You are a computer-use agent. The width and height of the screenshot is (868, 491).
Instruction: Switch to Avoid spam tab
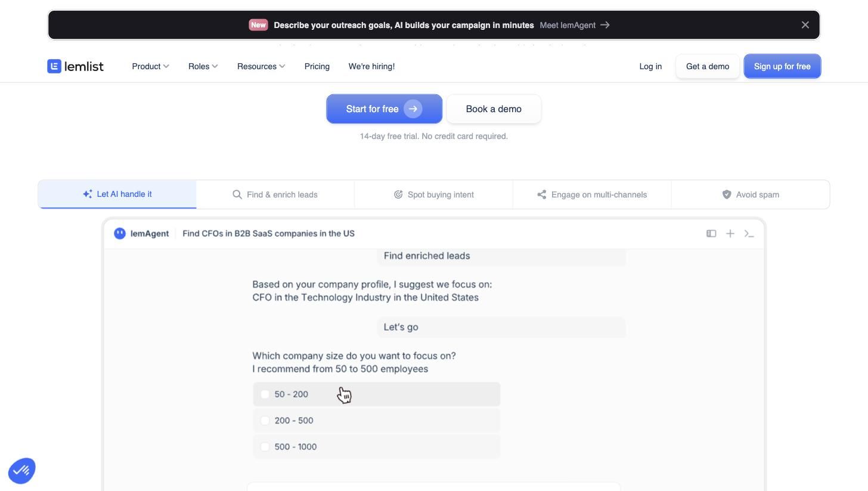click(x=751, y=194)
